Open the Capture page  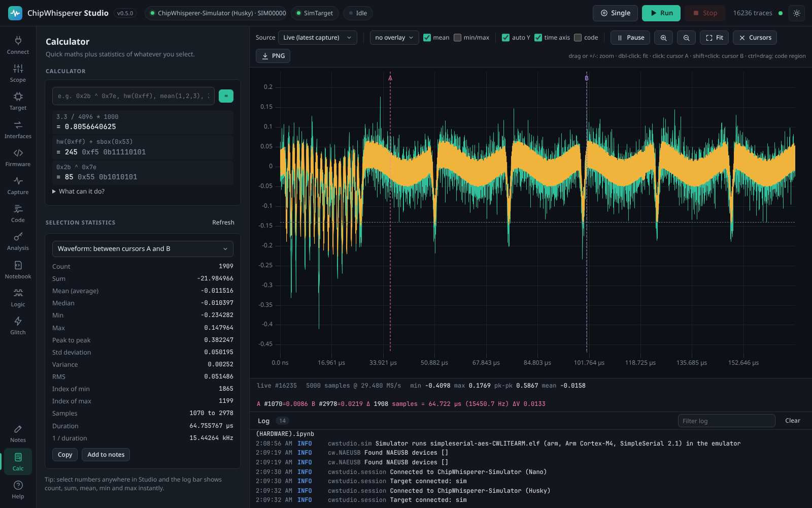tap(18, 185)
